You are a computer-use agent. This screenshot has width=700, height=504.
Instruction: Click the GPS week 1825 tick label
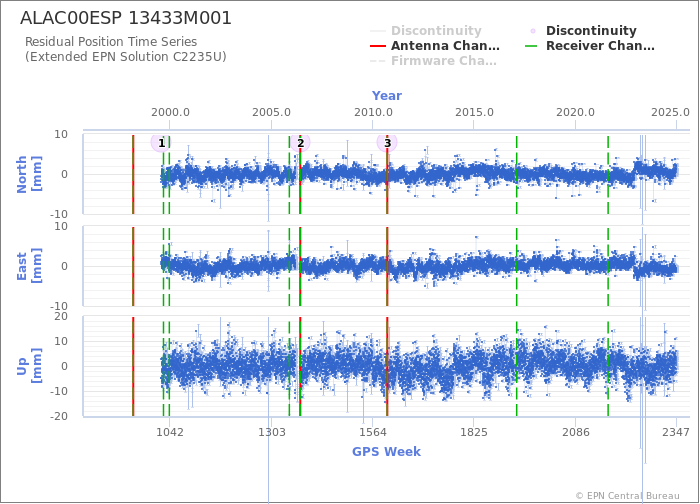(x=474, y=432)
